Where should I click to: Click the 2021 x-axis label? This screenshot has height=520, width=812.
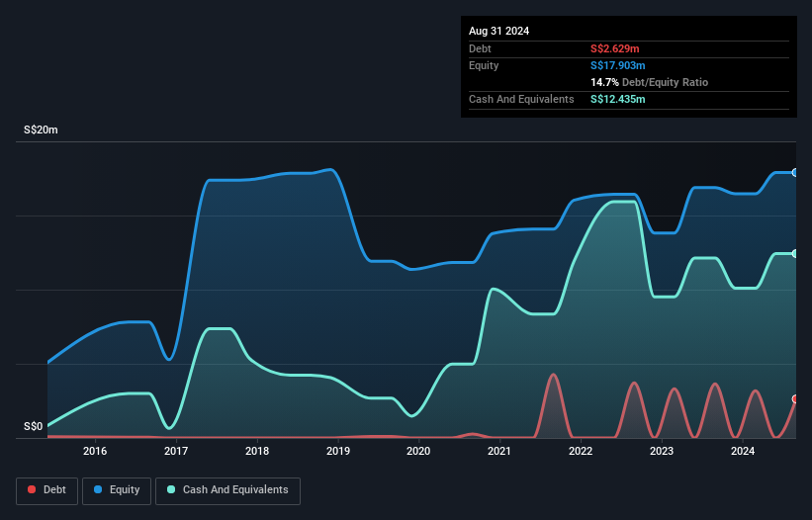pyautogui.click(x=499, y=451)
